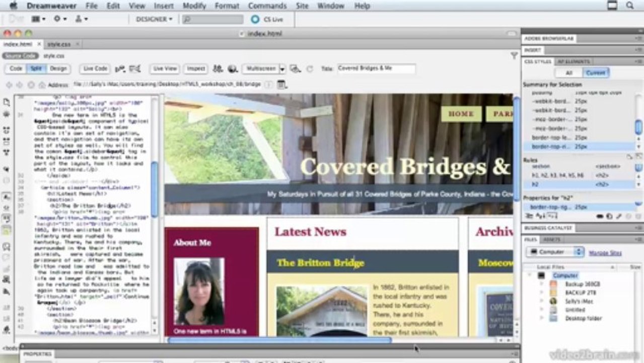Click the bridge thumbnail image in design view

click(322, 312)
